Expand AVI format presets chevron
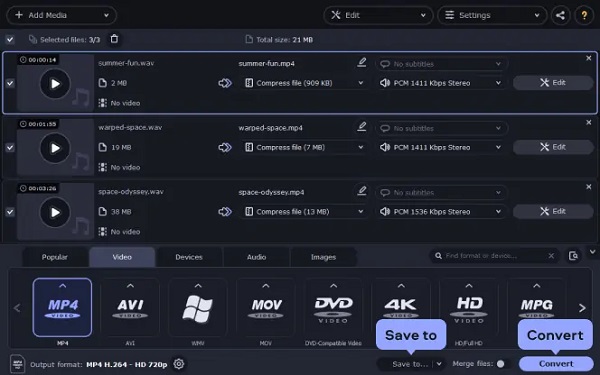Viewport: 600px width, 375px height. coord(130,285)
